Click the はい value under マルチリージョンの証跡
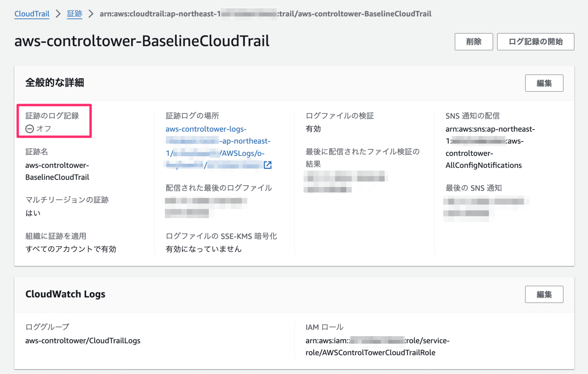588x374 pixels. click(33, 213)
